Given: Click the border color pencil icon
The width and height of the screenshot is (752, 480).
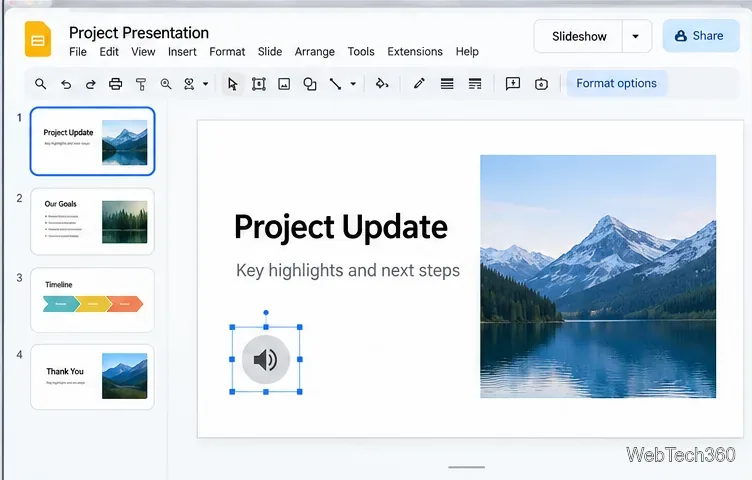Looking at the screenshot, I should [419, 83].
